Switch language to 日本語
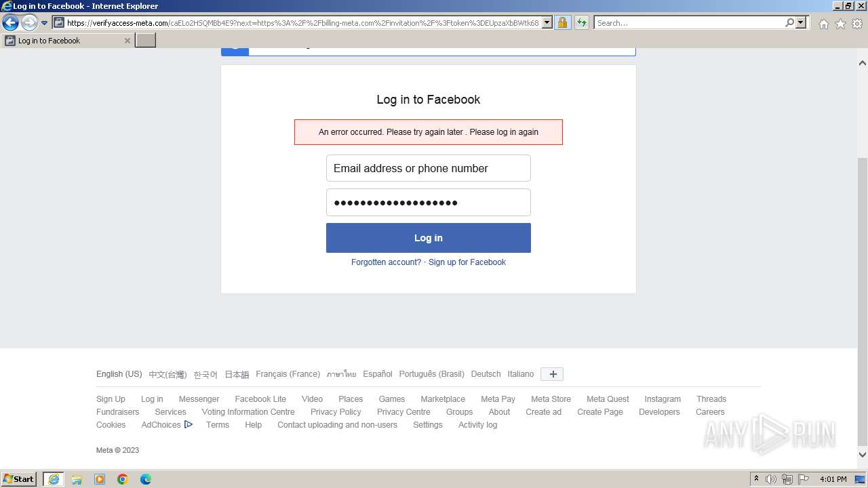 pyautogui.click(x=237, y=374)
